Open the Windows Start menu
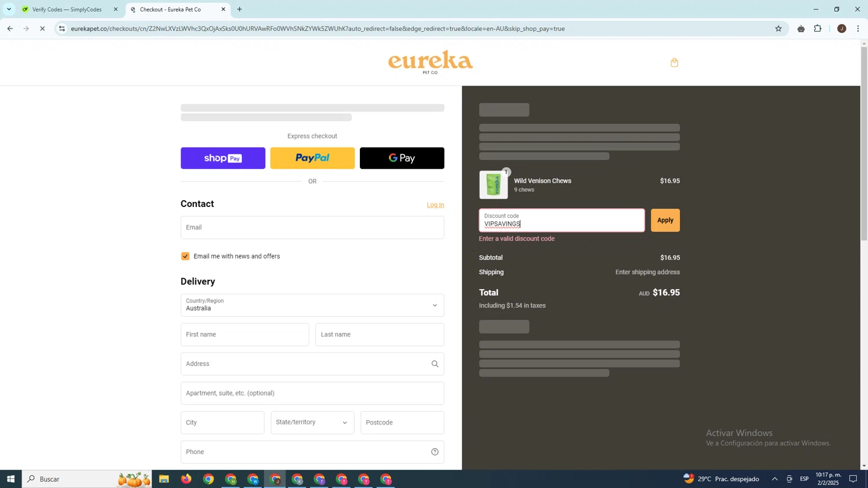 [x=10, y=479]
